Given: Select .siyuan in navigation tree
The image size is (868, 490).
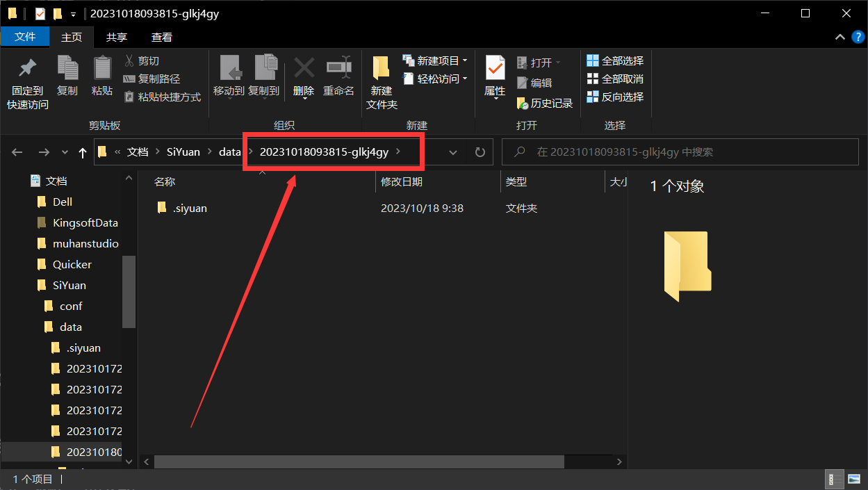Looking at the screenshot, I should pos(83,348).
